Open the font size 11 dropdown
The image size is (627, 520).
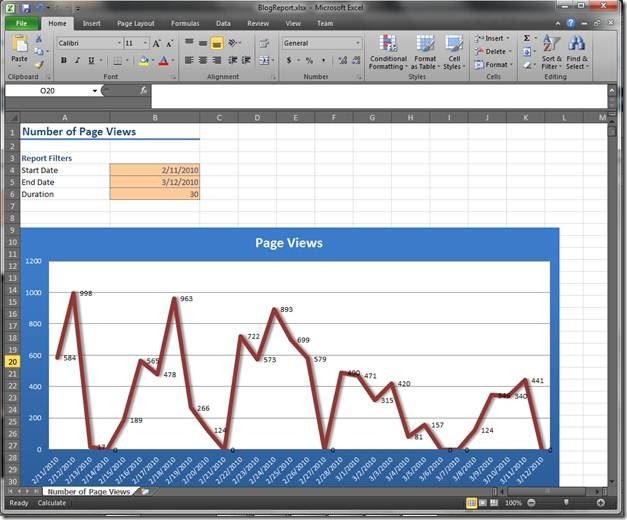[x=145, y=43]
